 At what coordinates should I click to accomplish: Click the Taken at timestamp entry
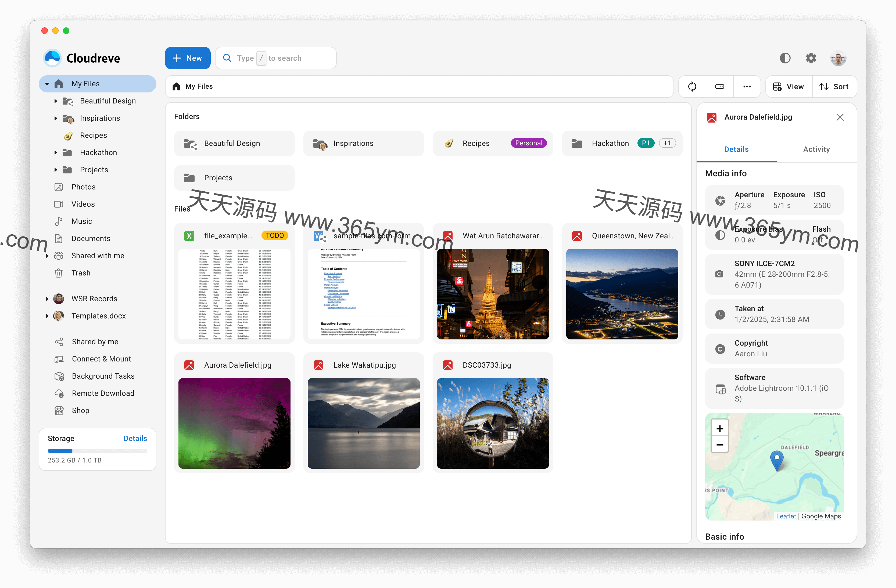point(774,314)
